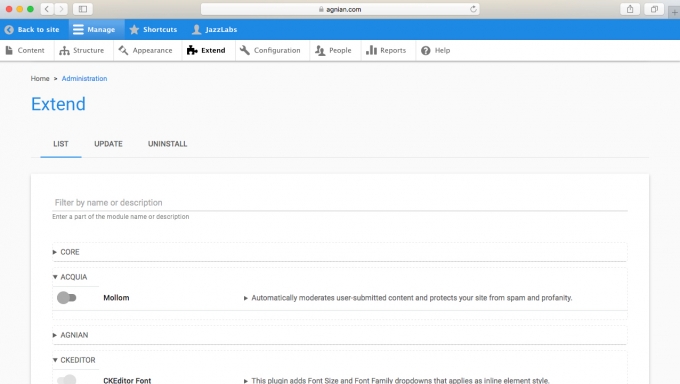Follow the Administration breadcrumb link
Image resolution: width=680 pixels, height=384 pixels.
tap(84, 79)
